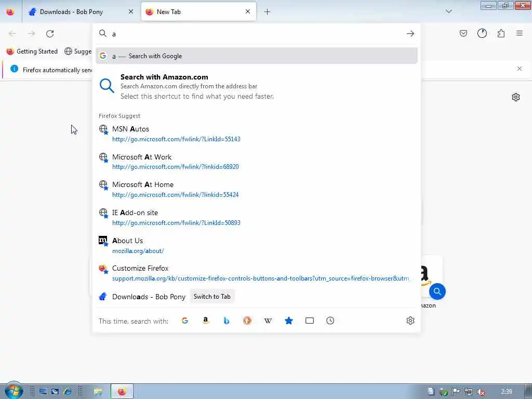Choose Search with Amazon.com shortcut

[257, 87]
